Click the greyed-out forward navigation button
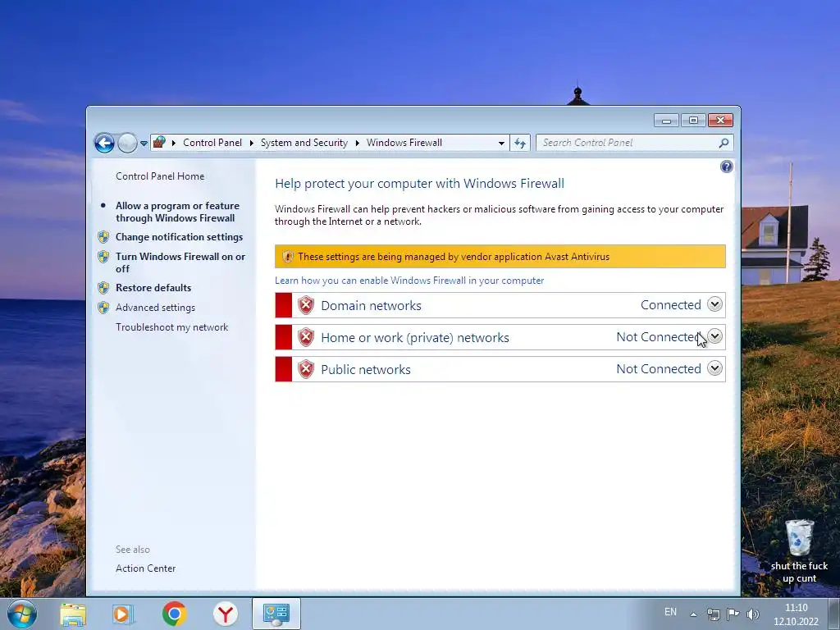Screen dimensions: 840x630 [x=127, y=143]
